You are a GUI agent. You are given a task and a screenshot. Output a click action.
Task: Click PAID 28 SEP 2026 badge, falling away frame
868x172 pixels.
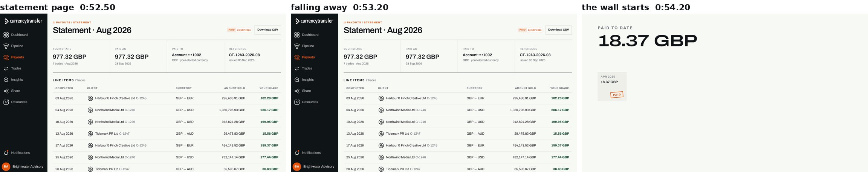tap(530, 30)
